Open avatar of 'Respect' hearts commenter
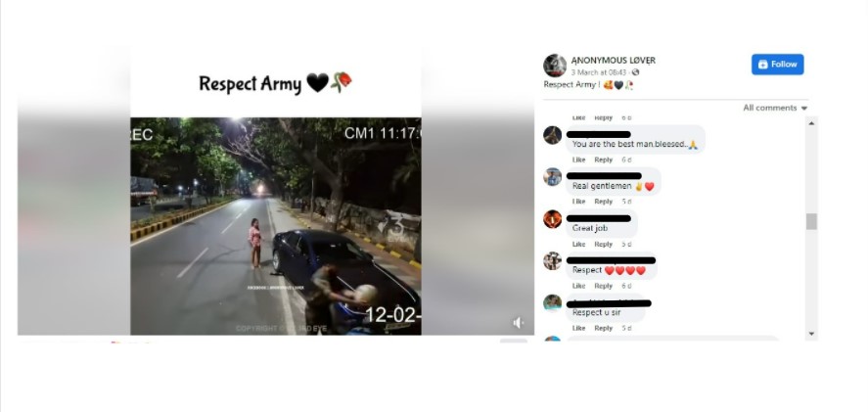Image resolution: width=868 pixels, height=412 pixels. [x=553, y=261]
